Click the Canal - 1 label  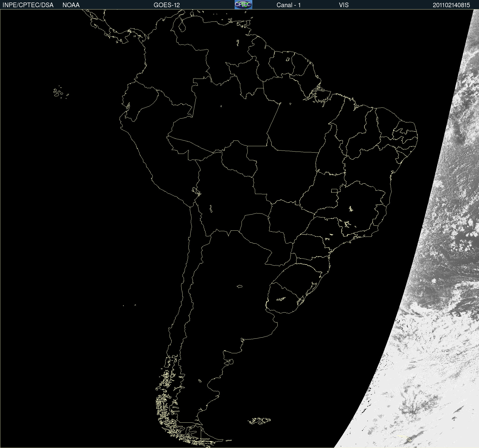288,5
